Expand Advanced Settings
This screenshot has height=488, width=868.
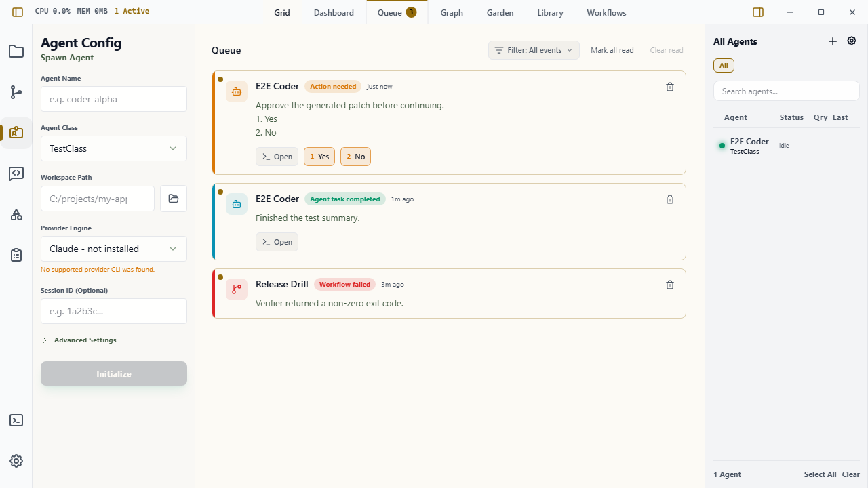pos(79,340)
